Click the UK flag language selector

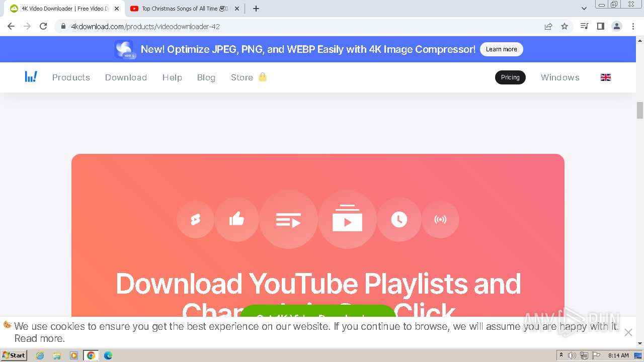pos(606,77)
